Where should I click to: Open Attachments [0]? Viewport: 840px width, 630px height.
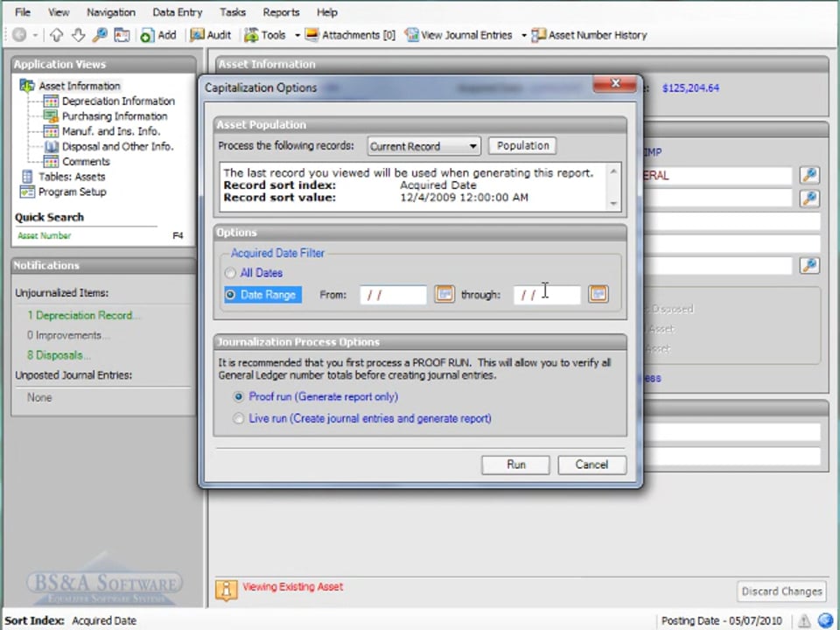(x=350, y=35)
